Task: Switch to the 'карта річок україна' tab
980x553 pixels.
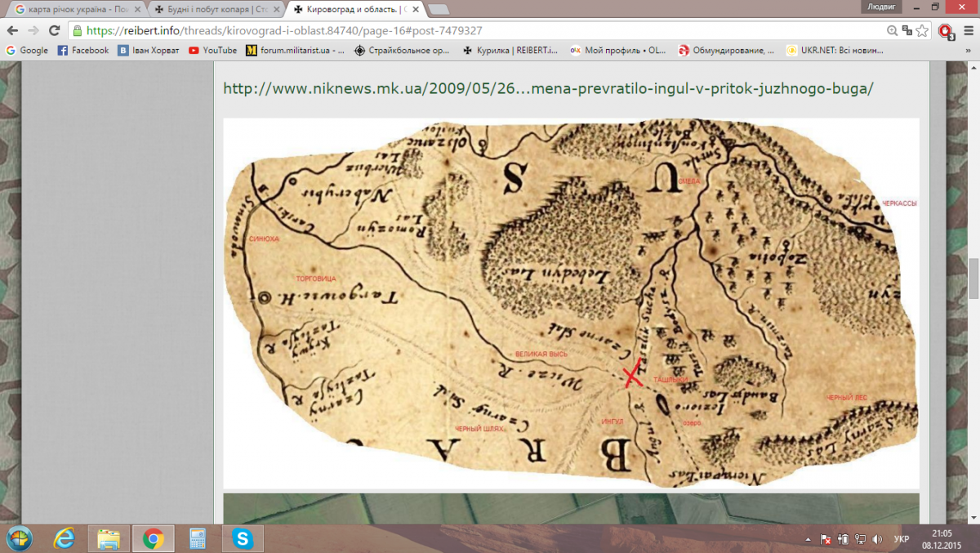Action: click(x=73, y=9)
